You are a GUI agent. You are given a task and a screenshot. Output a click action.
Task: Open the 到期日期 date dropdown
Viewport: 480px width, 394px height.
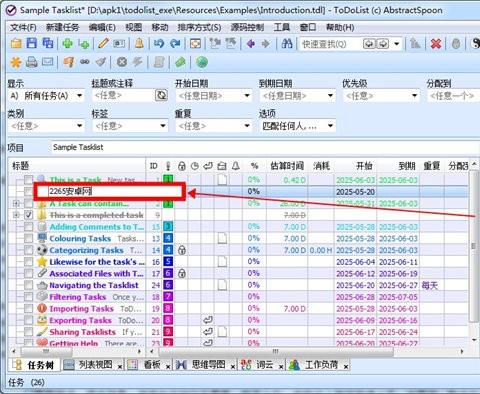pyautogui.click(x=330, y=96)
